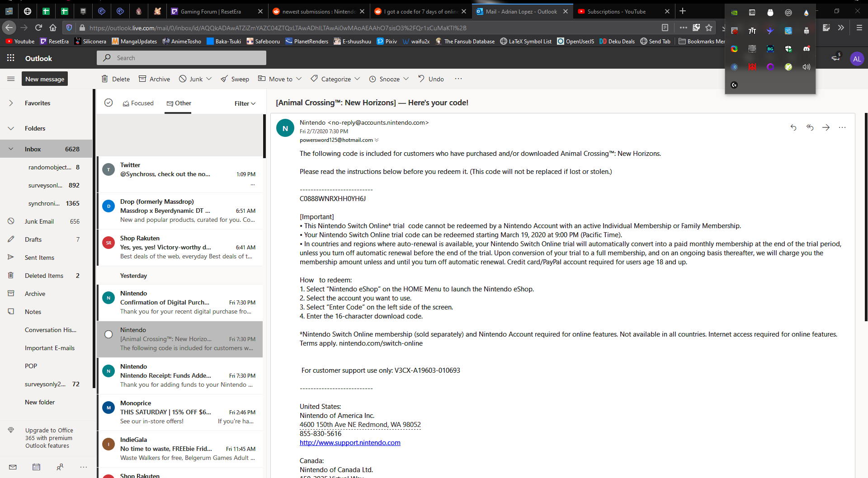868x478 pixels.
Task: Open the Firefox application menu
Action: point(859,28)
